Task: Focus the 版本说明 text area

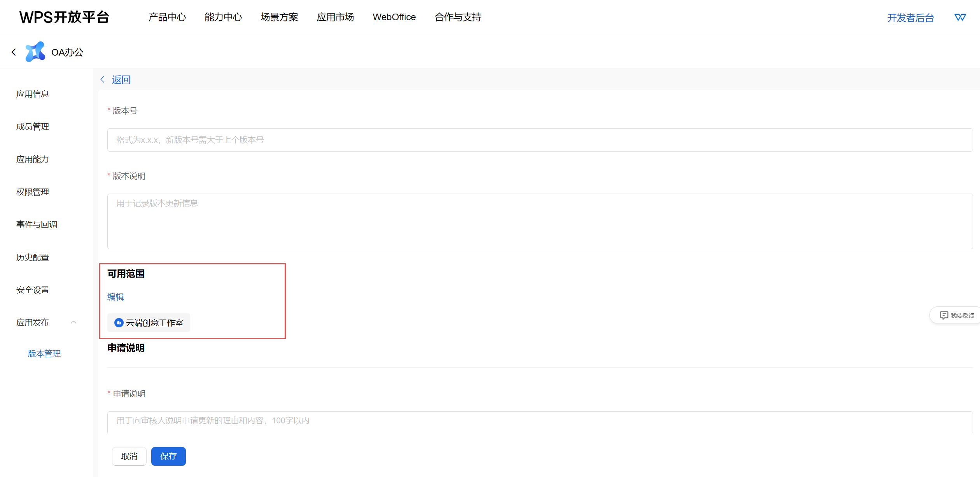Action: 540,221
